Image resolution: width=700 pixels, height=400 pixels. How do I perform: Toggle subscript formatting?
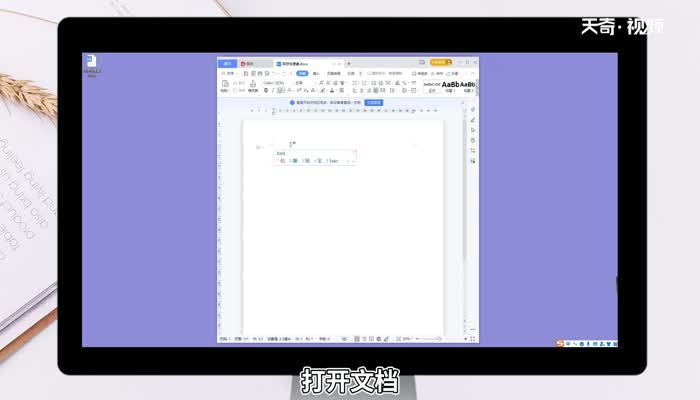pos(306,90)
